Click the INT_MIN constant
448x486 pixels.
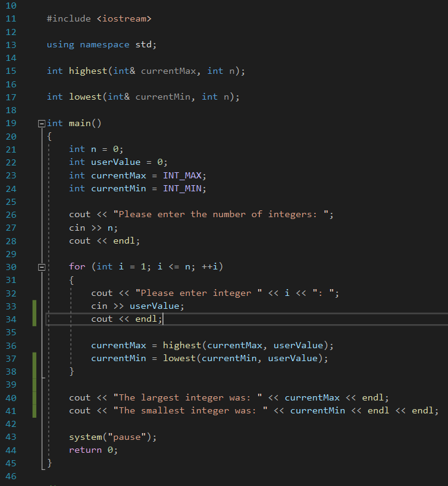click(x=182, y=188)
